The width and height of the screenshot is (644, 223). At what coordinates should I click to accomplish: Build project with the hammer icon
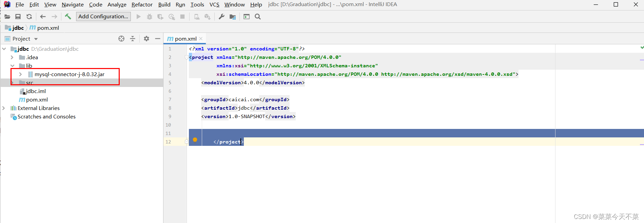[x=68, y=16]
